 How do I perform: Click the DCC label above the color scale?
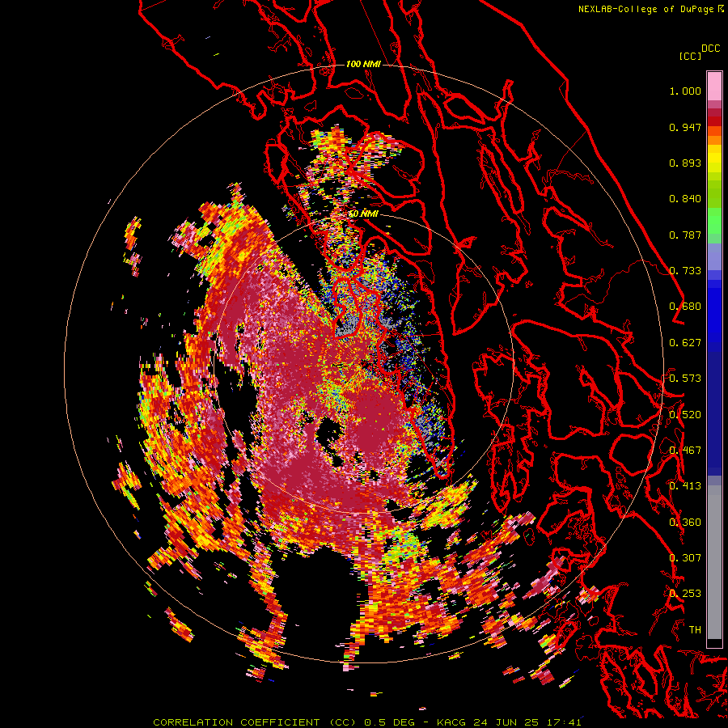[711, 49]
